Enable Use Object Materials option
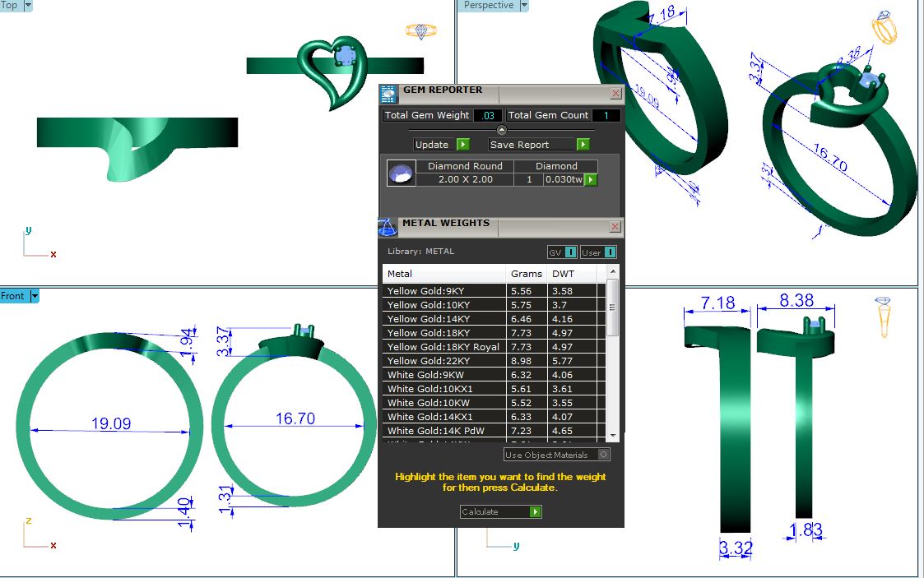 (x=604, y=455)
